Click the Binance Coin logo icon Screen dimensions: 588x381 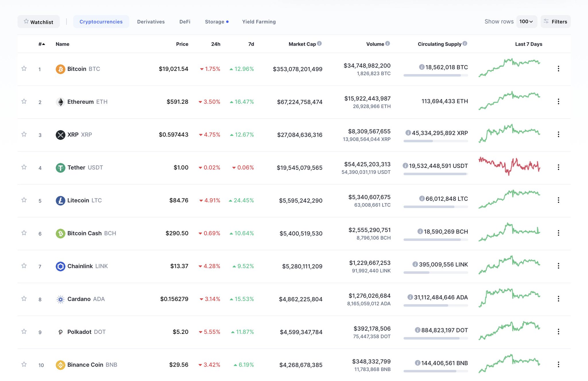click(60, 365)
